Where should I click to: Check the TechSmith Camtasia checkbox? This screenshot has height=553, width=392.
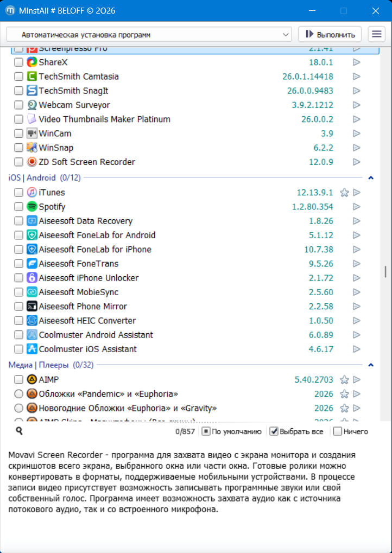[18, 77]
